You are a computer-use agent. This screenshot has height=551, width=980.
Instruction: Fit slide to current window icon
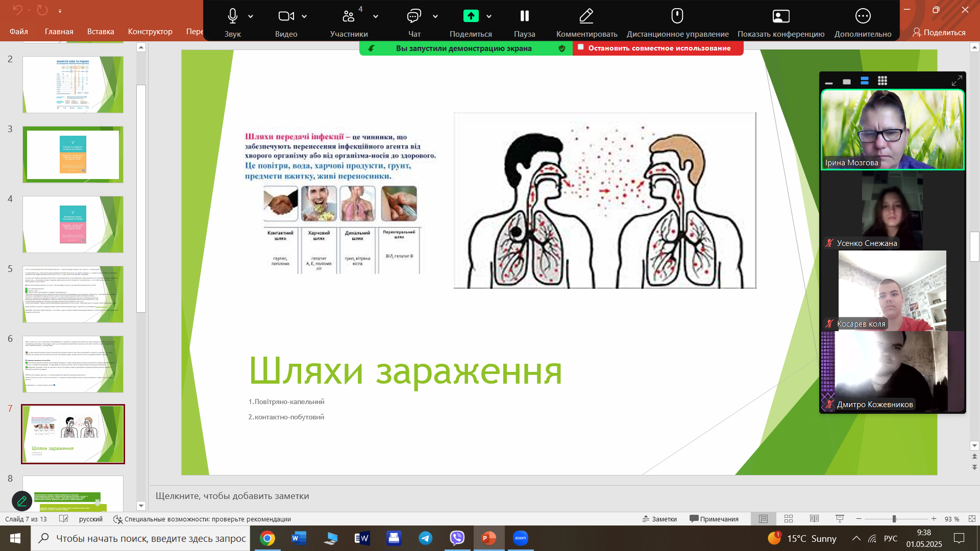point(972,519)
